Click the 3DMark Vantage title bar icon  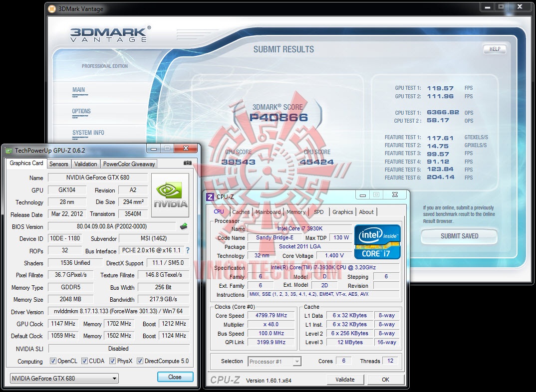tap(51, 9)
